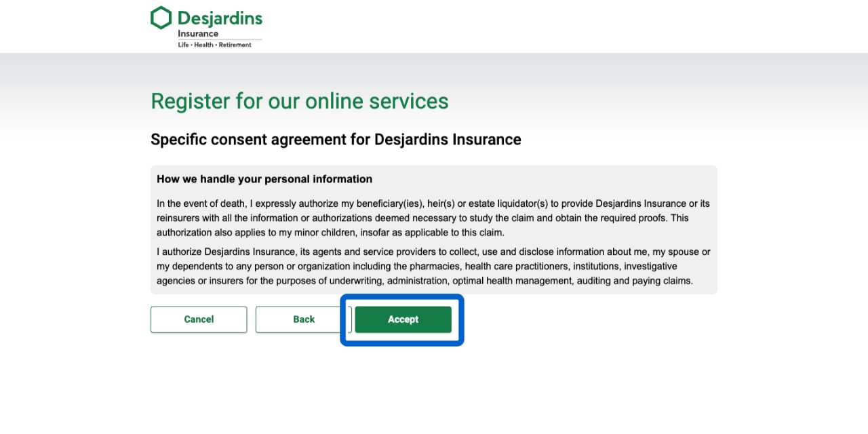
Task: Click the word Retirement in the tagline
Action: coord(235,45)
